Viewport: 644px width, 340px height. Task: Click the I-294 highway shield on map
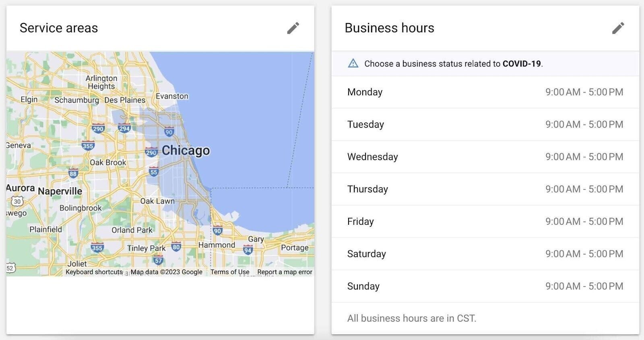pyautogui.click(x=124, y=129)
